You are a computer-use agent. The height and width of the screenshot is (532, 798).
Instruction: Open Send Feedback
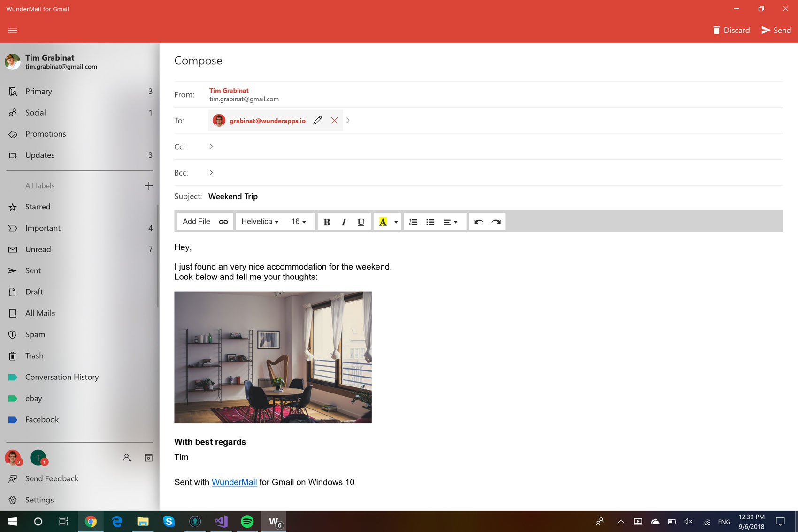[x=80, y=478]
